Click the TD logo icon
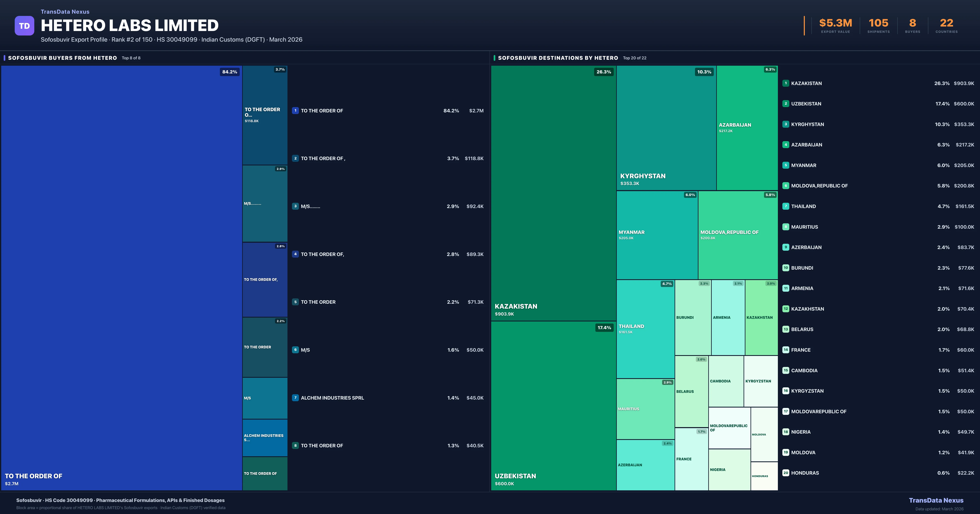Screen dimensions: 980x514 [x=24, y=25]
